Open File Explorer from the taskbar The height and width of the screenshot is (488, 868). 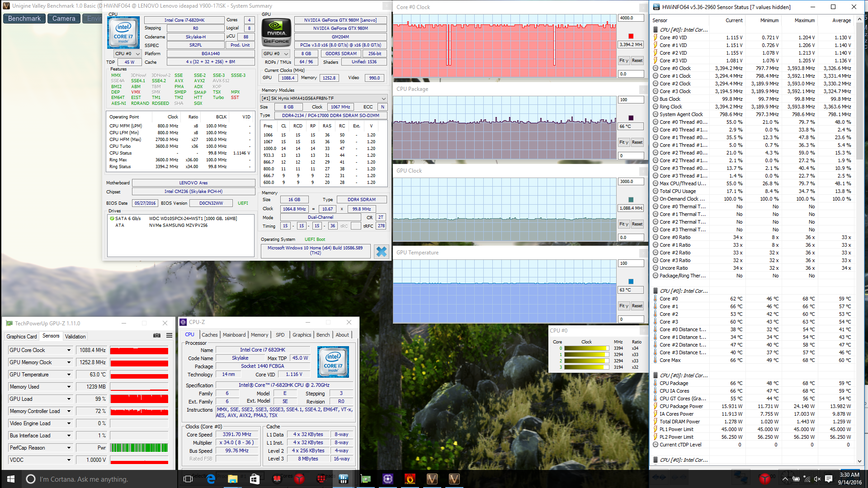(x=232, y=479)
